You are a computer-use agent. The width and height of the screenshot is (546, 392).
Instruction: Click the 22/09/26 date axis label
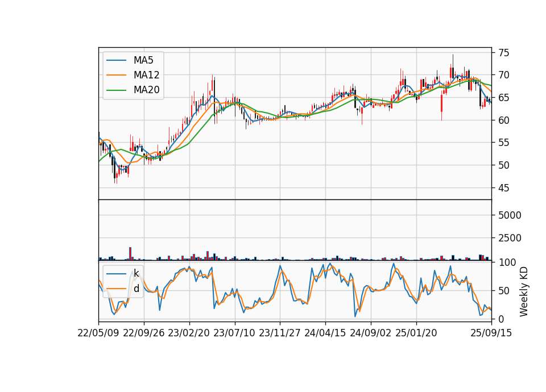pyautogui.click(x=144, y=333)
